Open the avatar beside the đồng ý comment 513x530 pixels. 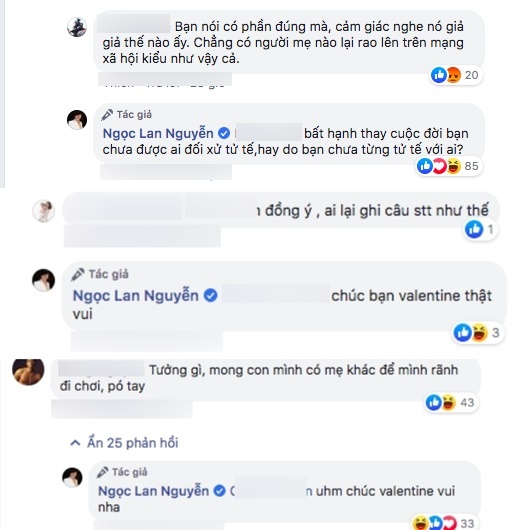click(43, 211)
